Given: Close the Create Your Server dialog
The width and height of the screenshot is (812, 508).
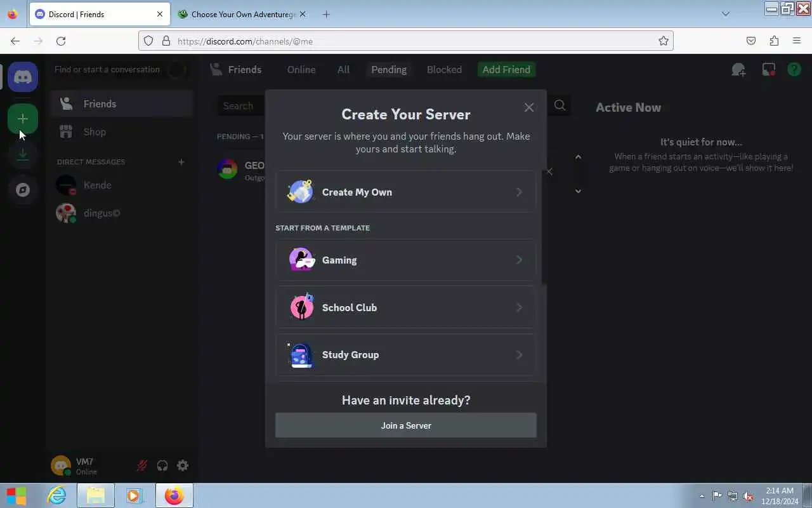Looking at the screenshot, I should click(x=529, y=107).
